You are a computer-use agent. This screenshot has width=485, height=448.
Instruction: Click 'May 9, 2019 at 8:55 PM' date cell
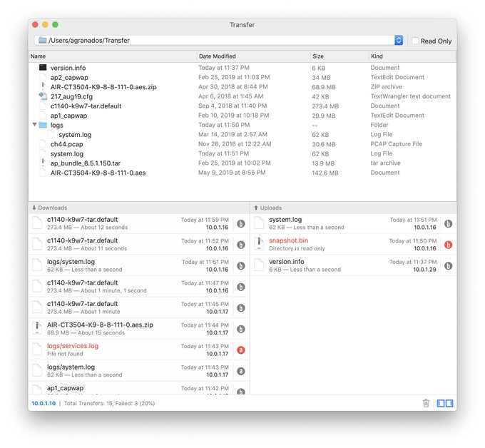tap(232, 173)
